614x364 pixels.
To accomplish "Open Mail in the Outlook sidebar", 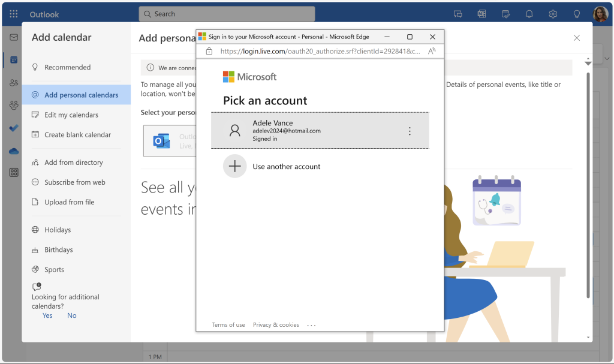I will [x=14, y=37].
